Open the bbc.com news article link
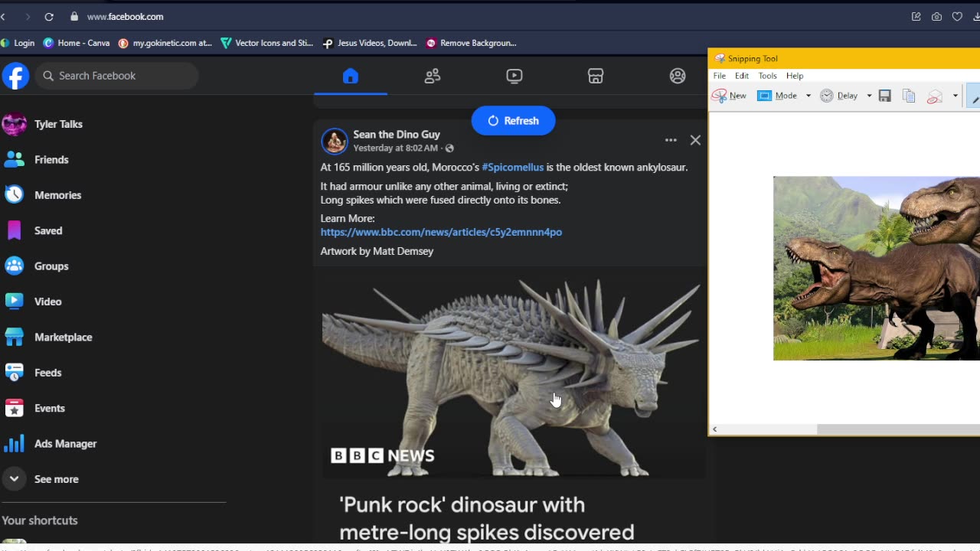The height and width of the screenshot is (551, 980). pyautogui.click(x=441, y=232)
